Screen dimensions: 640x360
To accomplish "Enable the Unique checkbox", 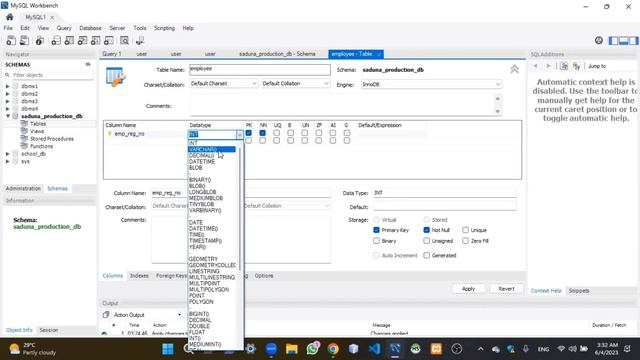I will [x=465, y=230].
